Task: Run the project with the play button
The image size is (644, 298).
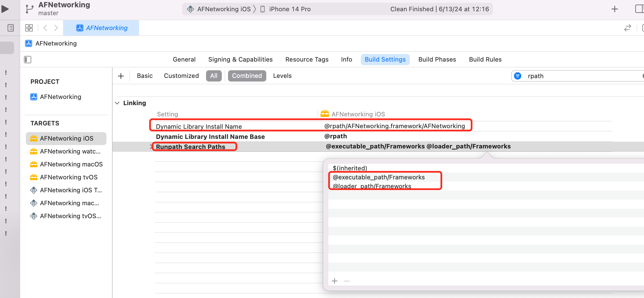Action: click(5, 9)
